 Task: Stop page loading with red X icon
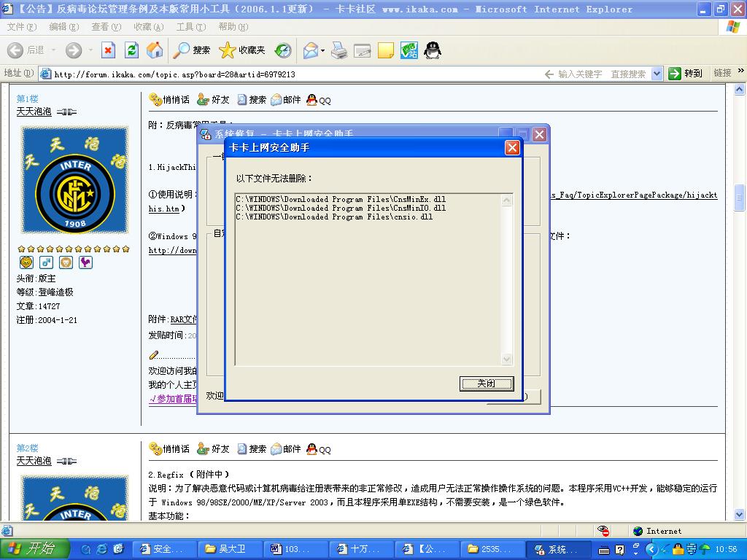pyautogui.click(x=108, y=50)
